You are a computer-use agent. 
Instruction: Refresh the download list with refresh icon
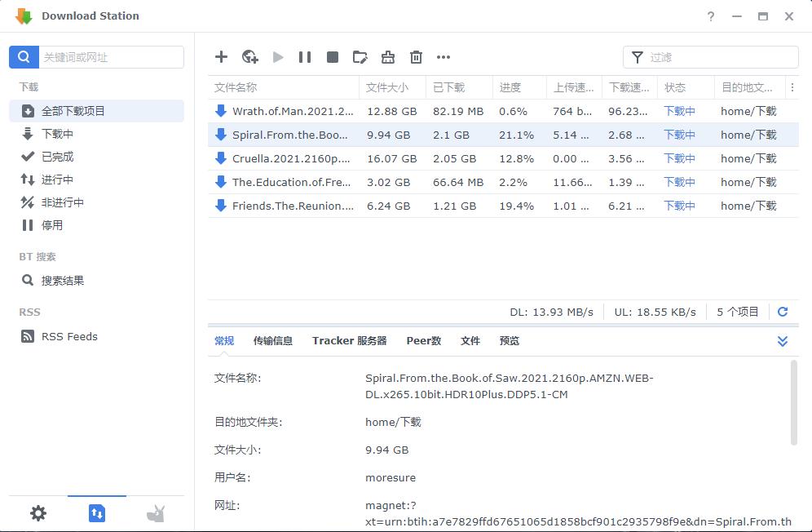point(783,311)
